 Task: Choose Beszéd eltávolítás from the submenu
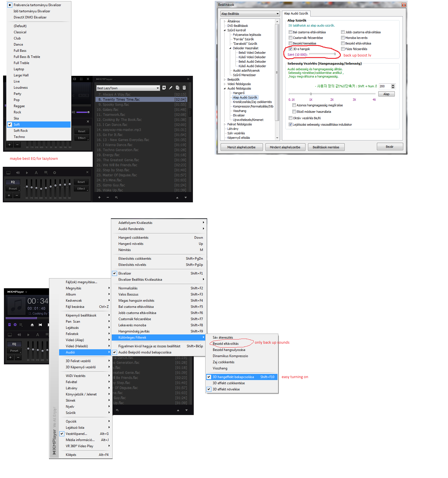click(x=226, y=344)
